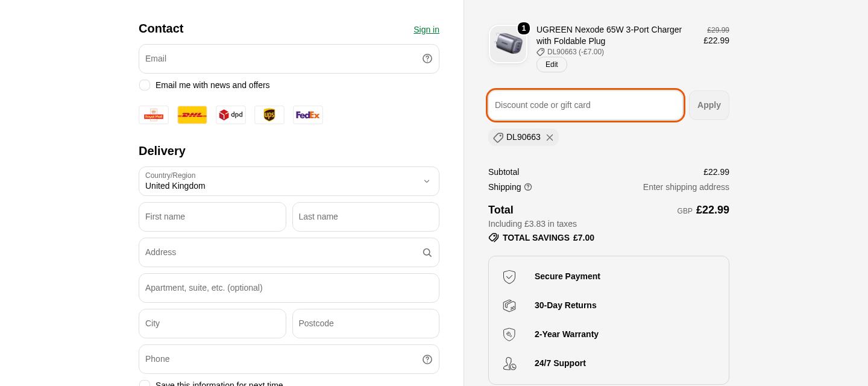Click the struck-through £29.99 price

coord(718,30)
